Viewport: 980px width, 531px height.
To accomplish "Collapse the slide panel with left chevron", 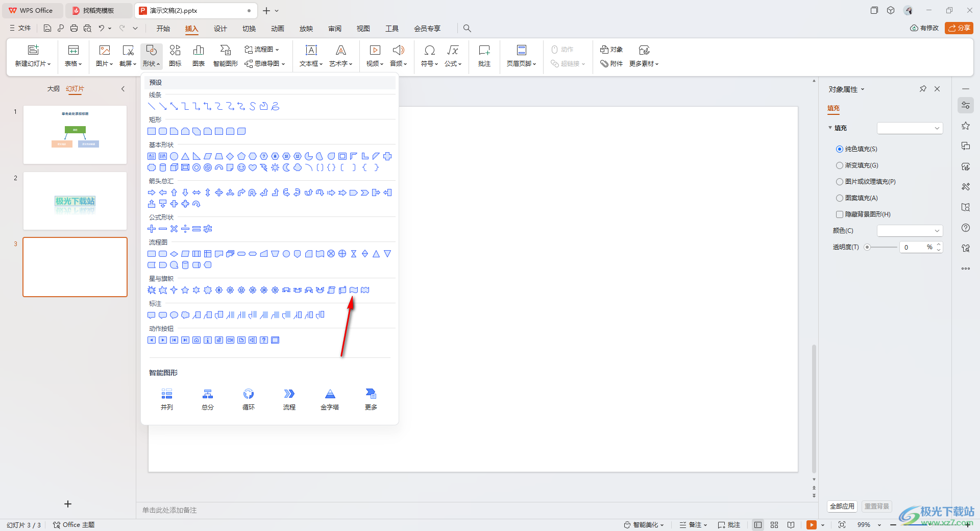I will [x=123, y=89].
